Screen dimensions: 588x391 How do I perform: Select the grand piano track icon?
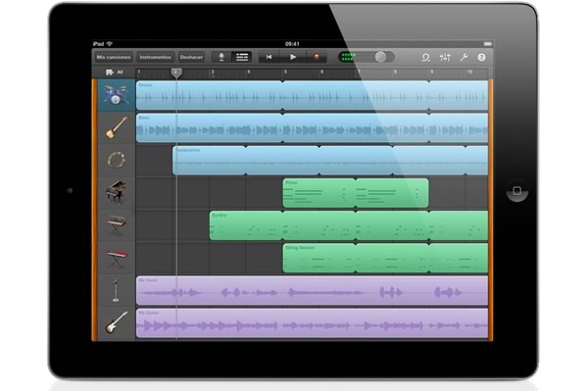(x=117, y=192)
